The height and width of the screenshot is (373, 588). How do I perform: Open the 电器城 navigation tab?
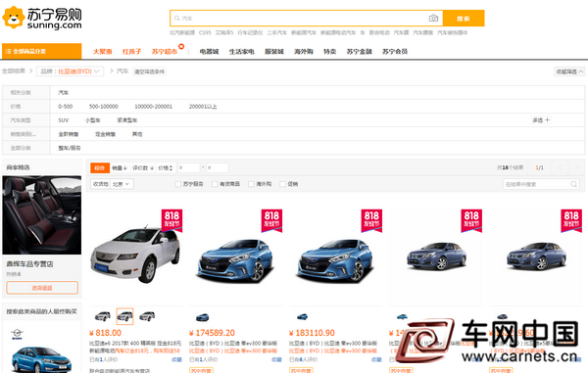point(209,51)
